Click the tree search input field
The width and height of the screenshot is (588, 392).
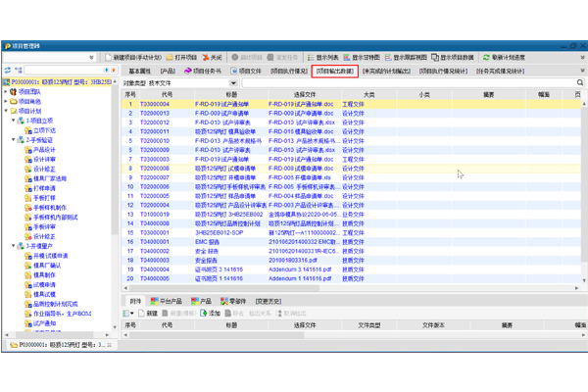click(64, 71)
